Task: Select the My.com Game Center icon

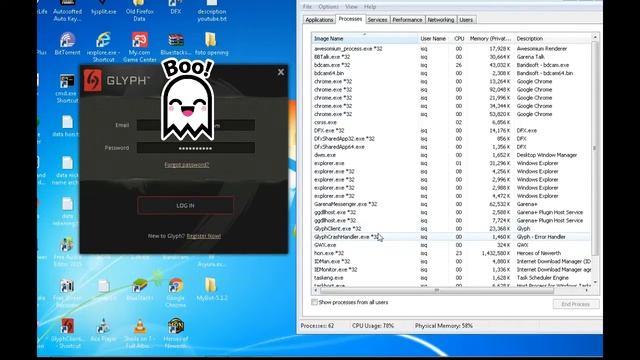Action: click(x=140, y=47)
